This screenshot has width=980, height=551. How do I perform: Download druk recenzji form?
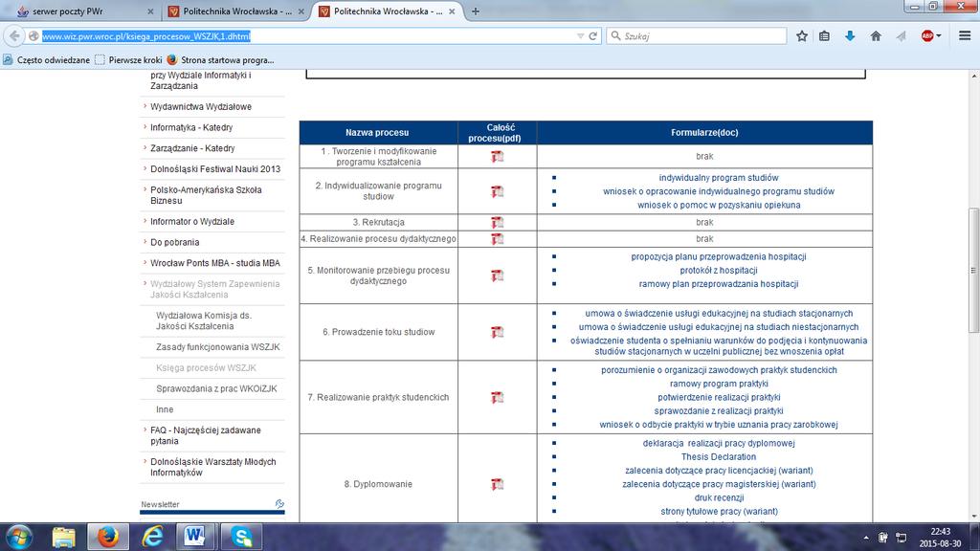click(x=719, y=497)
